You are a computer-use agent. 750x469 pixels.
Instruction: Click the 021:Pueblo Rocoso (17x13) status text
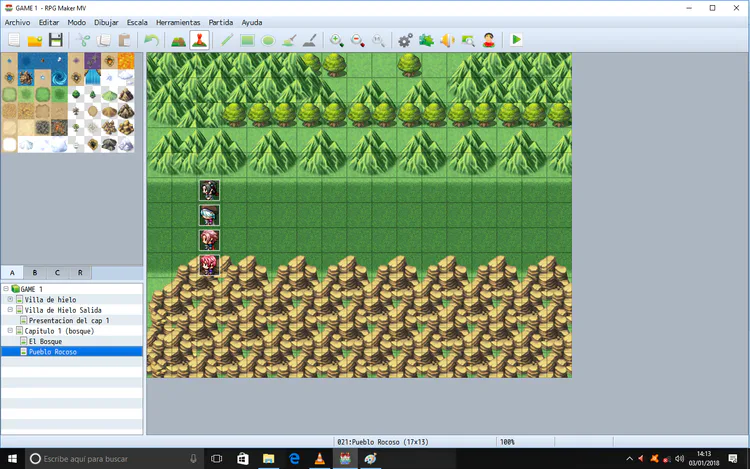click(x=383, y=442)
